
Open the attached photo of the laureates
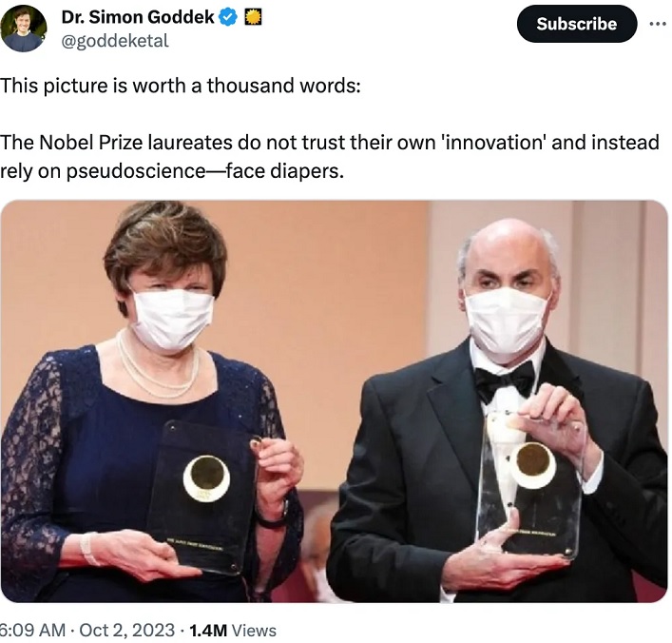coord(334,401)
